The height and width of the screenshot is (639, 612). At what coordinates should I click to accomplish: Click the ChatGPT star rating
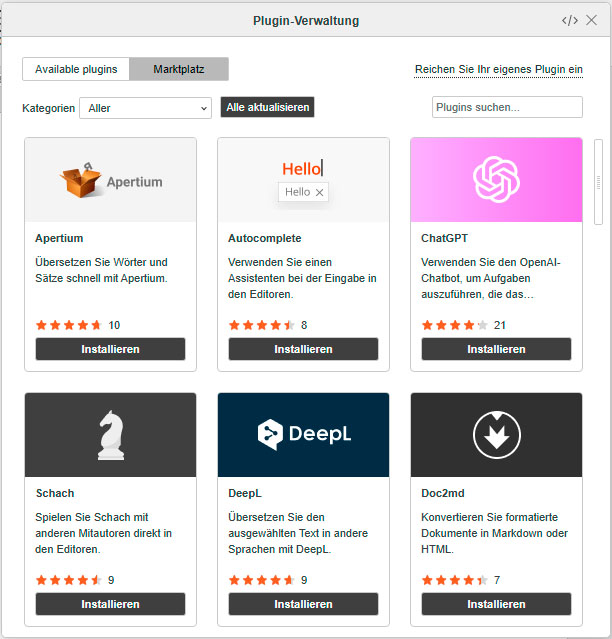[x=455, y=325]
